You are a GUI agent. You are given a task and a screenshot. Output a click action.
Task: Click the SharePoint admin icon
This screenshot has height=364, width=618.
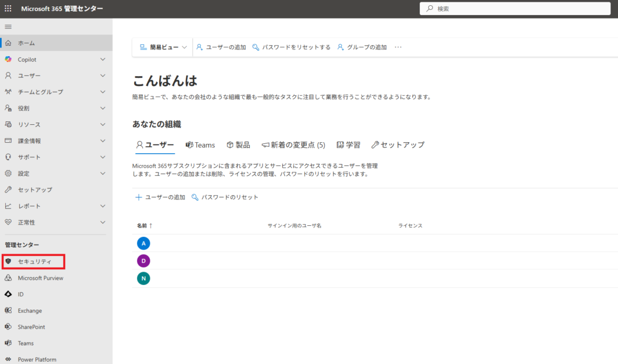8,327
